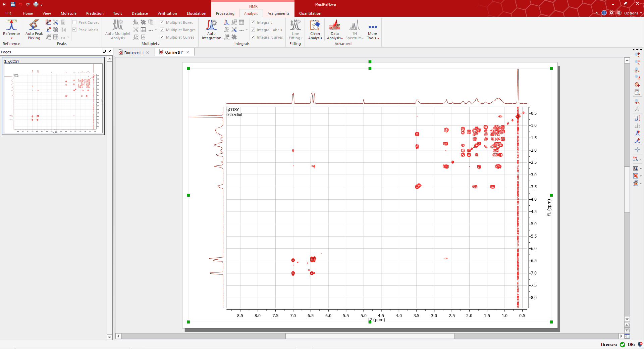Click the Quantitation ribbon tab
Viewport: 644px width, 349px height.
point(310,13)
